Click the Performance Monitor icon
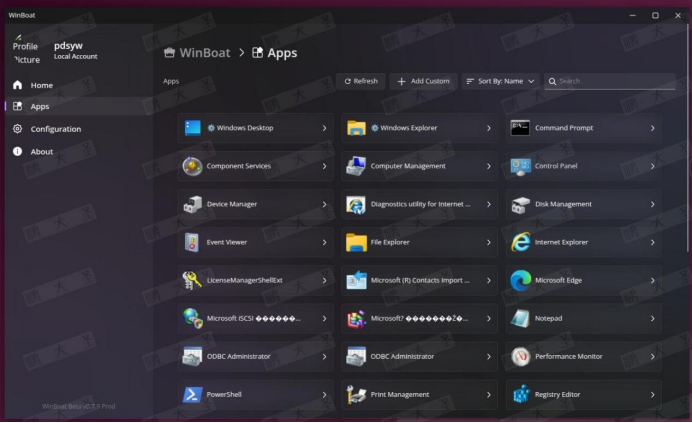The width and height of the screenshot is (692, 423). coord(520,356)
